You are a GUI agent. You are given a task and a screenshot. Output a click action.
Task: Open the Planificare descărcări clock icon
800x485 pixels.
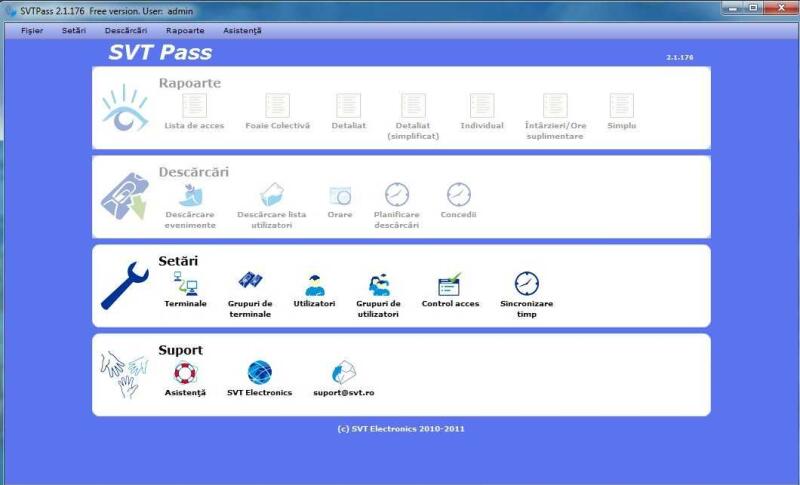(397, 195)
